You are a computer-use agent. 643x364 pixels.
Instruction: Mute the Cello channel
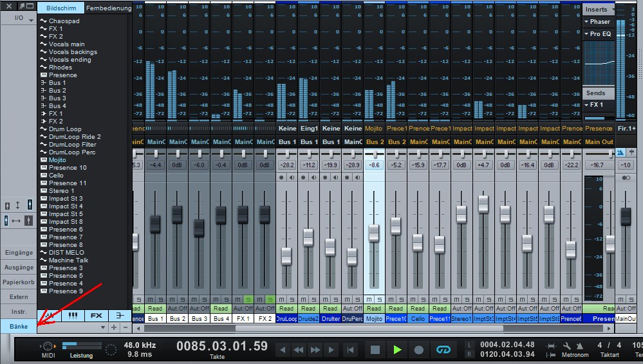[x=413, y=300]
